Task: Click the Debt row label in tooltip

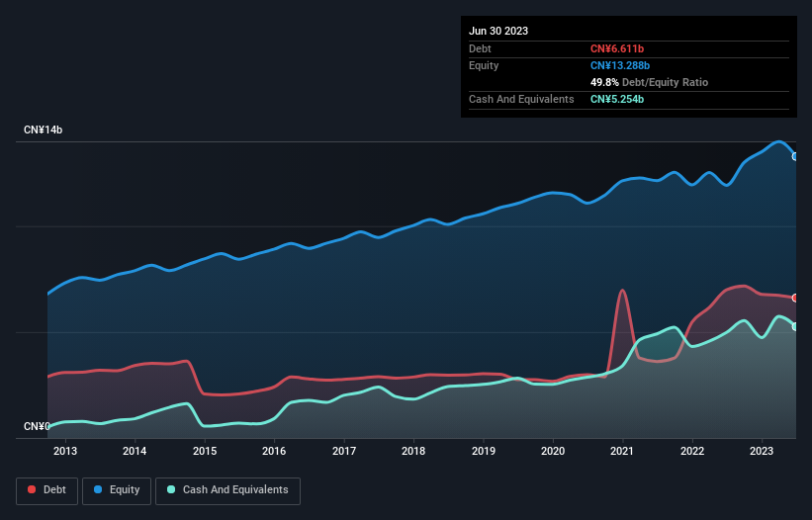Action: click(x=480, y=48)
